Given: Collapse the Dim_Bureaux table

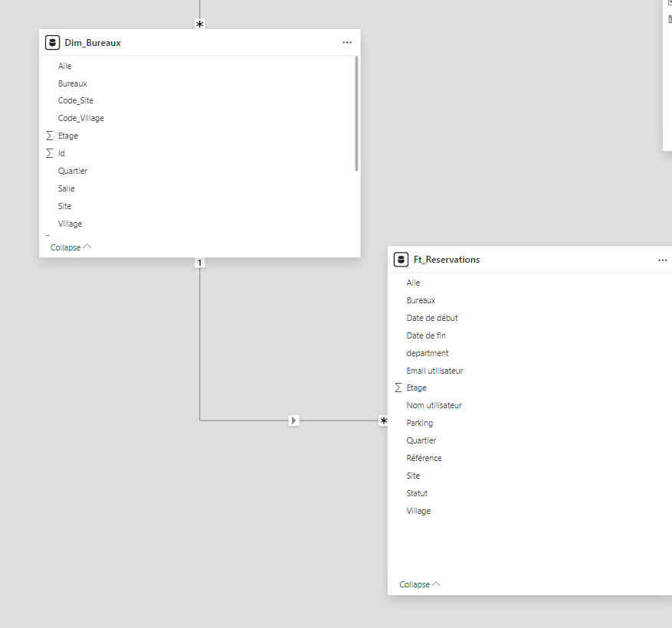Looking at the screenshot, I should click(70, 247).
